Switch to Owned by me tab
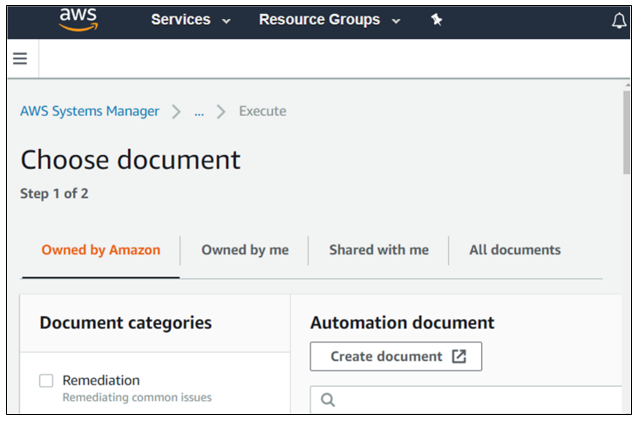Screen dimensions: 639x422 tap(245, 250)
